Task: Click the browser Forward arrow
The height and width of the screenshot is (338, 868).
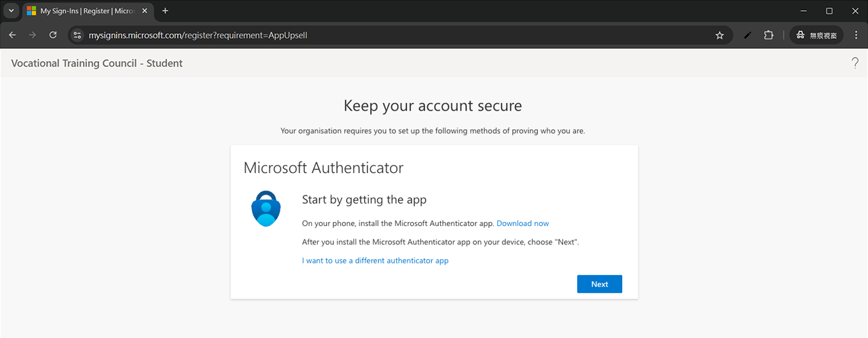Action: tap(33, 35)
